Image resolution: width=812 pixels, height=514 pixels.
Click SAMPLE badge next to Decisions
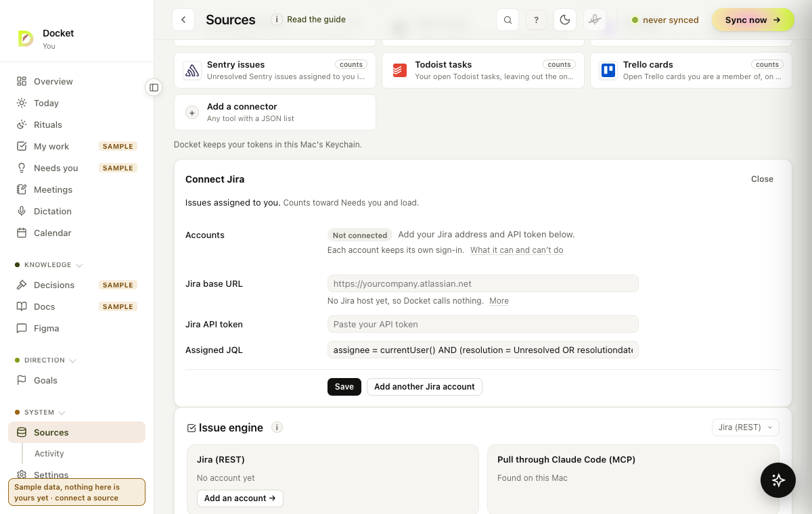tap(118, 285)
